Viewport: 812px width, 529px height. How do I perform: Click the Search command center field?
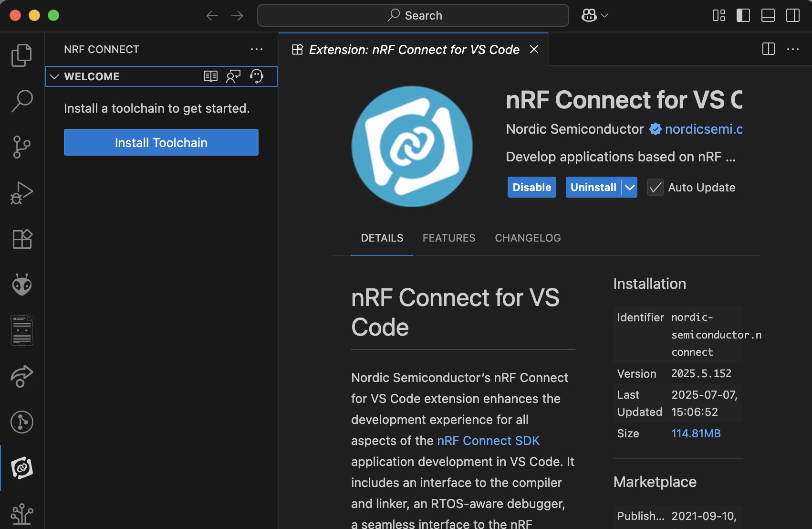pos(413,15)
